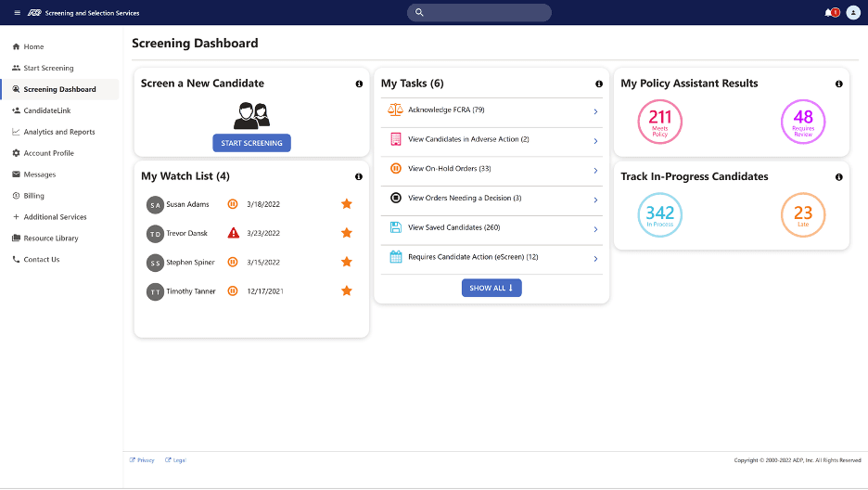Click info icon on Track In-Progress Candidates
The image size is (868, 490).
click(x=838, y=176)
